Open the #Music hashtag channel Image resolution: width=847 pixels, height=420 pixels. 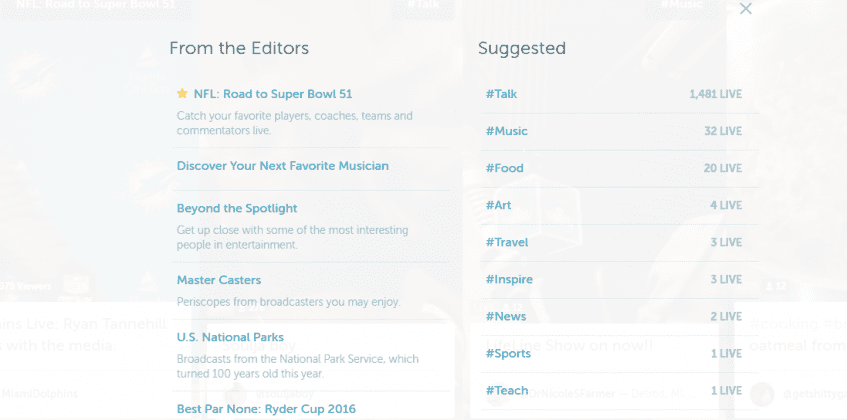point(507,131)
